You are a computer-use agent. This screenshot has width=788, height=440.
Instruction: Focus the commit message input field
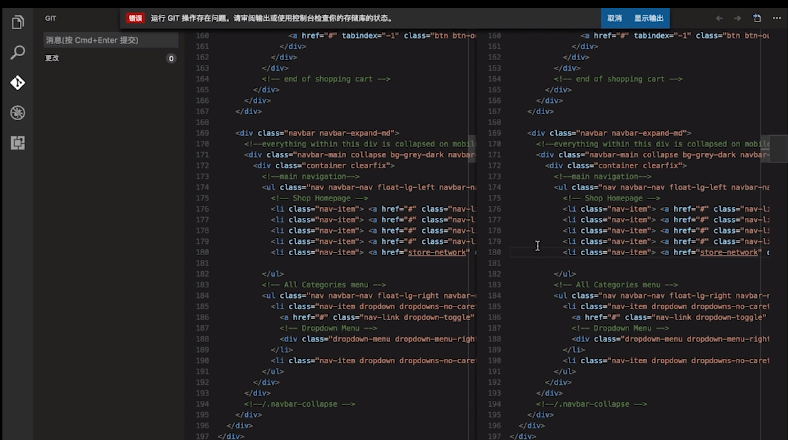(111, 40)
